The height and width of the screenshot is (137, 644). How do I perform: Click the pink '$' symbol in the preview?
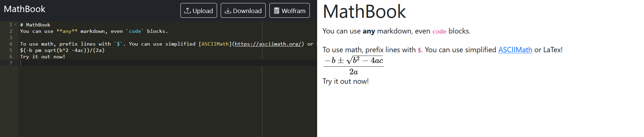[419, 50]
